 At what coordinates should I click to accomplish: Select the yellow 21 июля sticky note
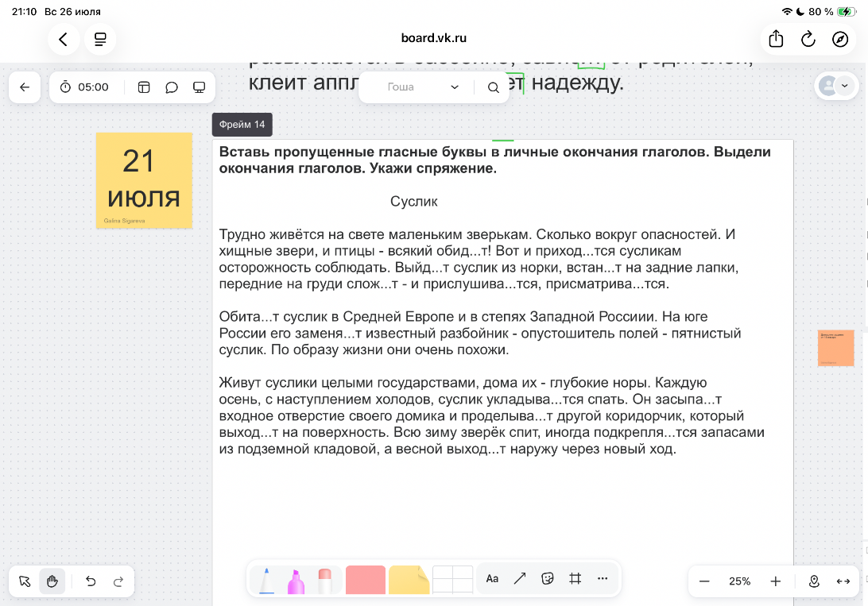[144, 180]
